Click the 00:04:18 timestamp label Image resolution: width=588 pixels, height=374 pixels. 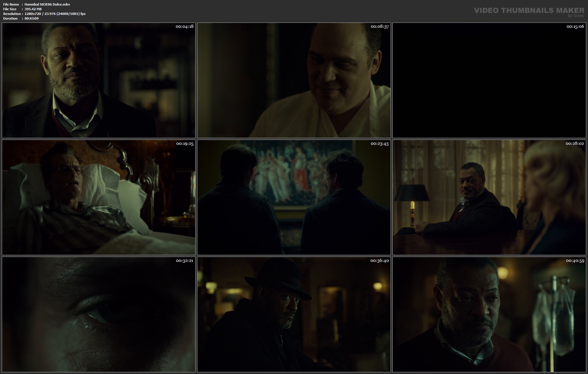184,26
